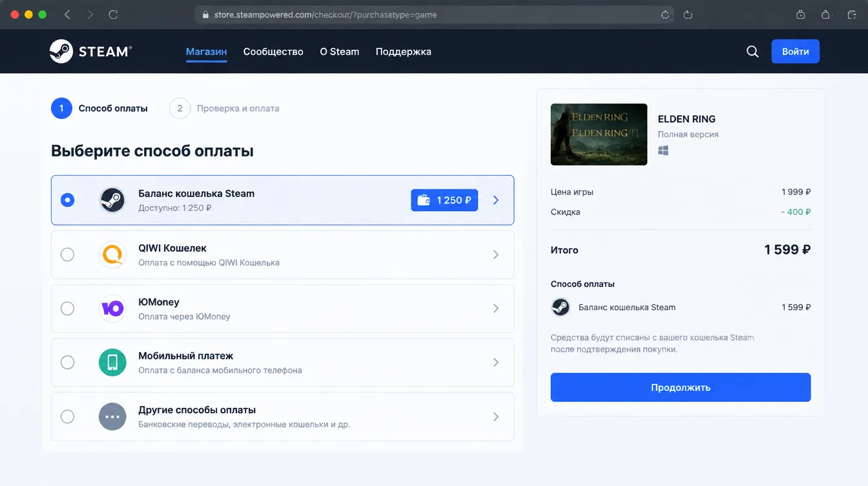
Task: Expand the QIWI Кошелек row chevron
Action: (496, 255)
